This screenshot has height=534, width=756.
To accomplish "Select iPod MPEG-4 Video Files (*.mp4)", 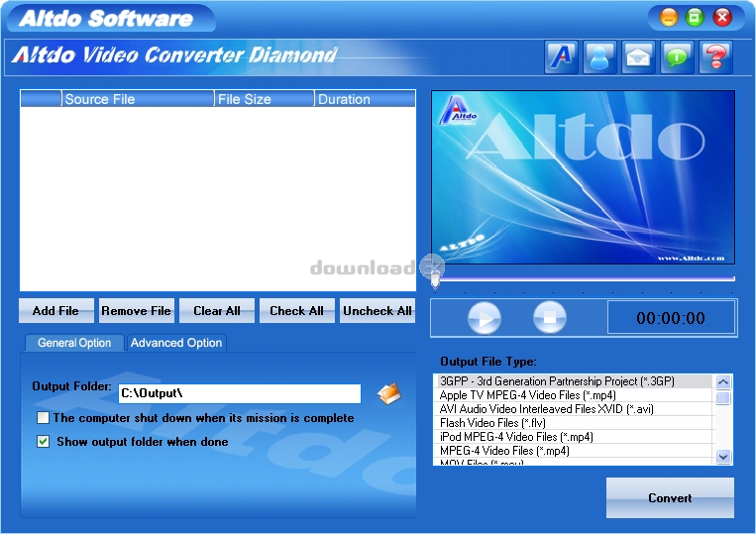I will [x=573, y=437].
